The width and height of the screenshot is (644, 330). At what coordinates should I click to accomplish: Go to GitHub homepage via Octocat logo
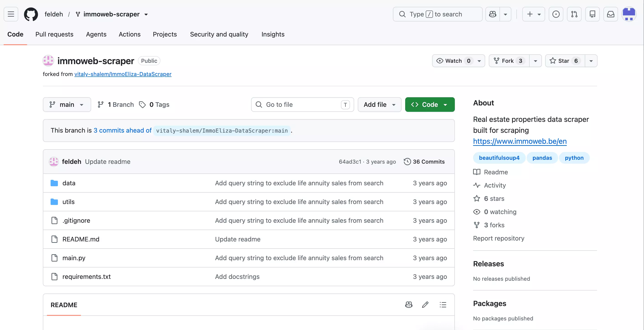pyautogui.click(x=31, y=14)
